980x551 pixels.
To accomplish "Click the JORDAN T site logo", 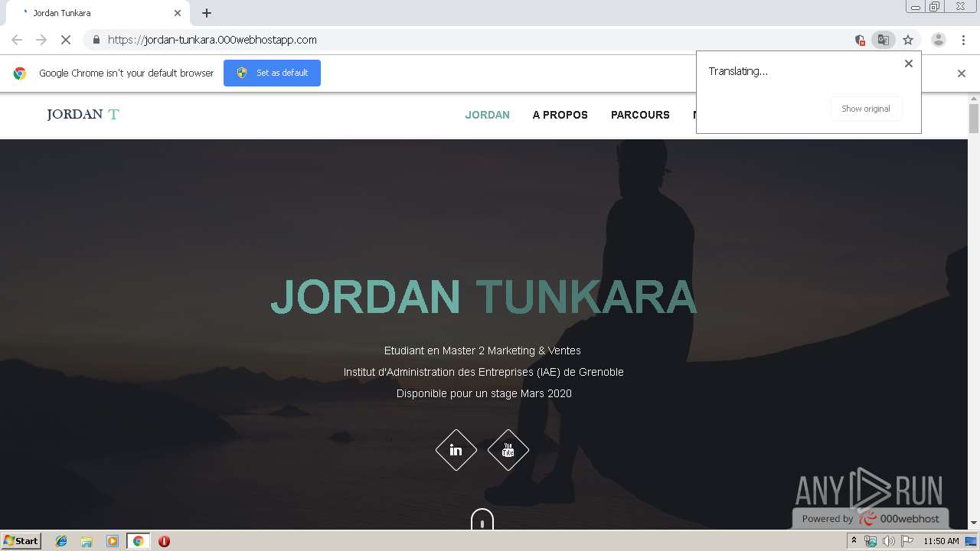I will coord(83,115).
